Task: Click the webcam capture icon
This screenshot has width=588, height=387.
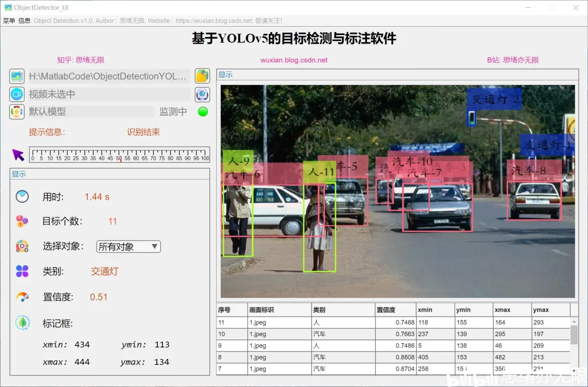Action: 202,95
